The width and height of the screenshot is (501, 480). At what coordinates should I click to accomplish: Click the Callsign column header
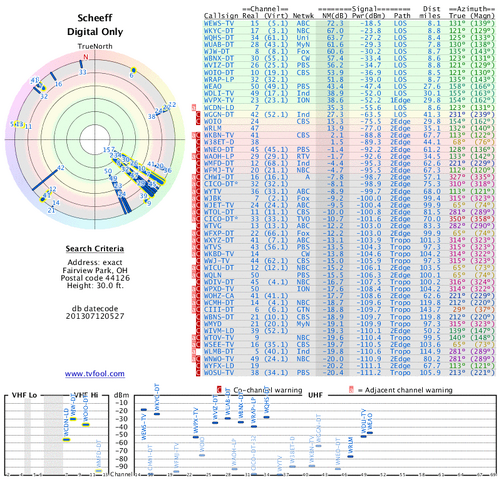click(x=221, y=16)
